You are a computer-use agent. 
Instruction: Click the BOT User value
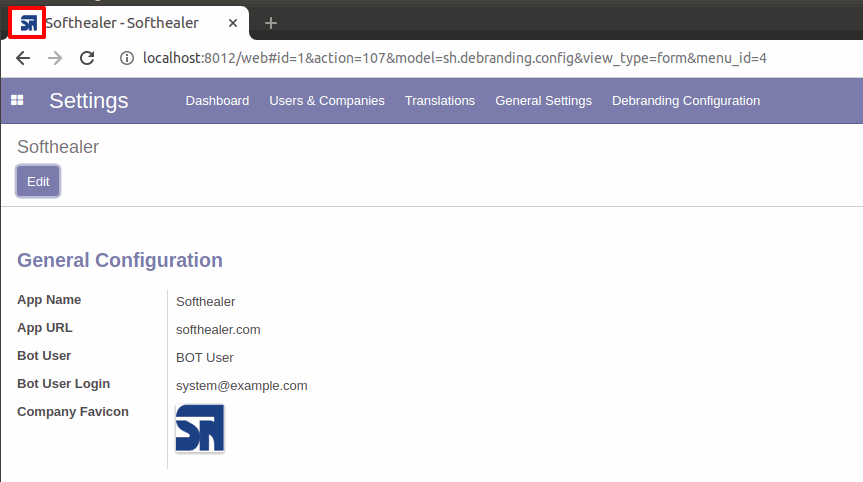[x=205, y=358]
